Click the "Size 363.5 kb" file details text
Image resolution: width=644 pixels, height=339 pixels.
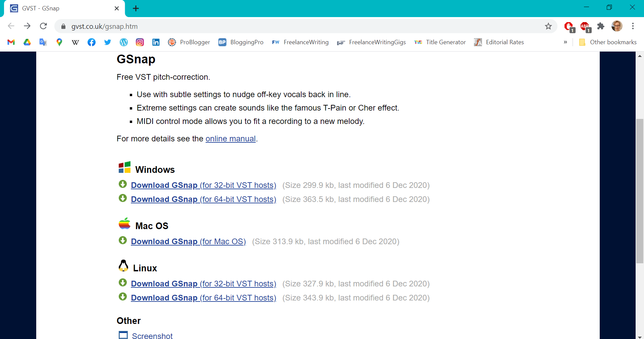[356, 199]
